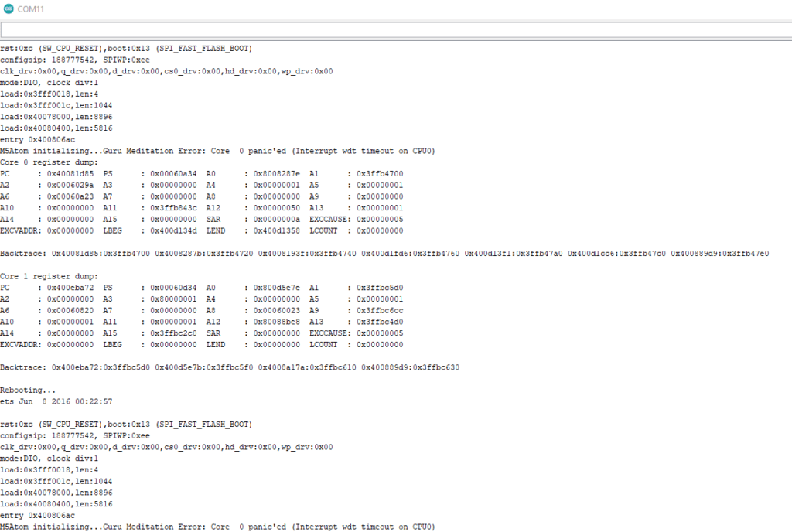This screenshot has width=792, height=532.
Task: Focus the serial send input field
Action: click(394, 29)
